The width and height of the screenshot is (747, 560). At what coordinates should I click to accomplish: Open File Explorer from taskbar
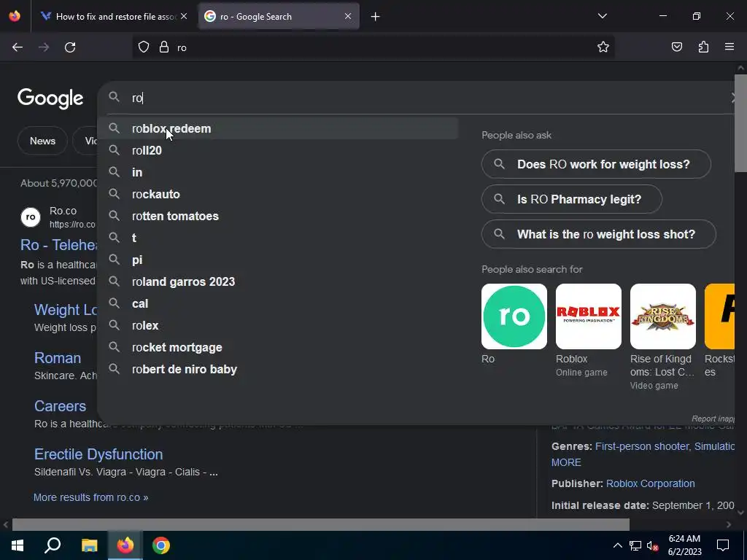click(89, 545)
